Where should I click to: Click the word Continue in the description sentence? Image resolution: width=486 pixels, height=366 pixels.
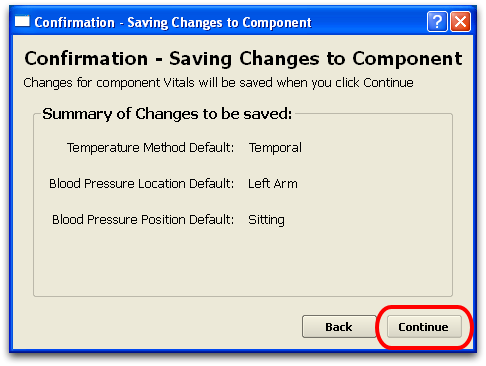coord(389,82)
